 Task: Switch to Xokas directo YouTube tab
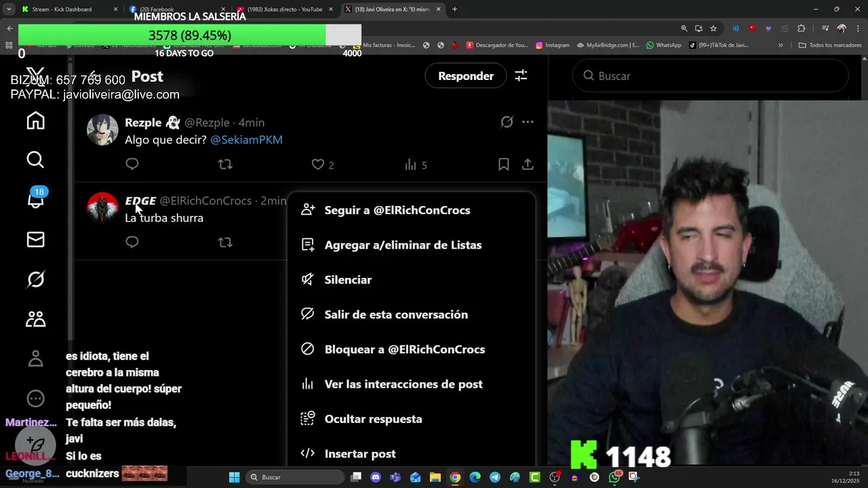point(285,9)
